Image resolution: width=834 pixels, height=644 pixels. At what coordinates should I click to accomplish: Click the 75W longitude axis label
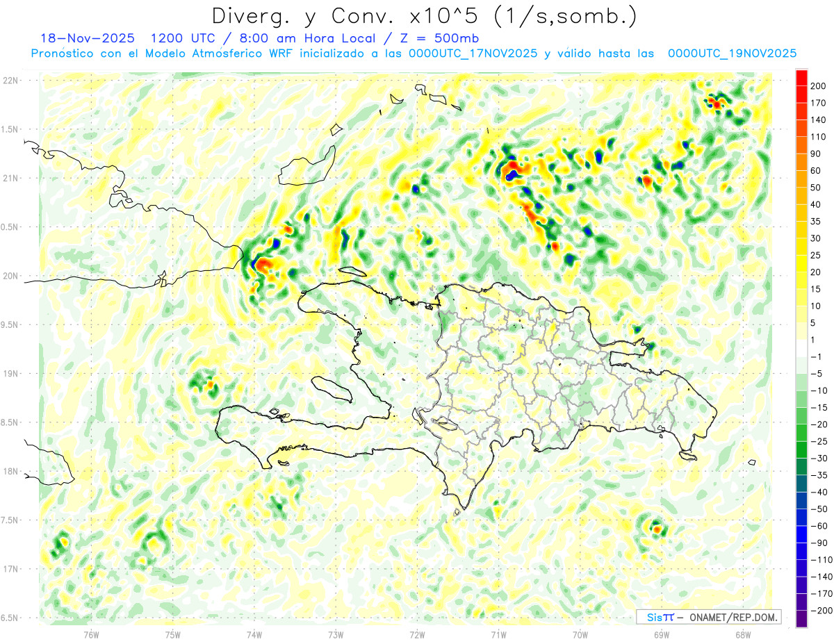pyautogui.click(x=173, y=634)
